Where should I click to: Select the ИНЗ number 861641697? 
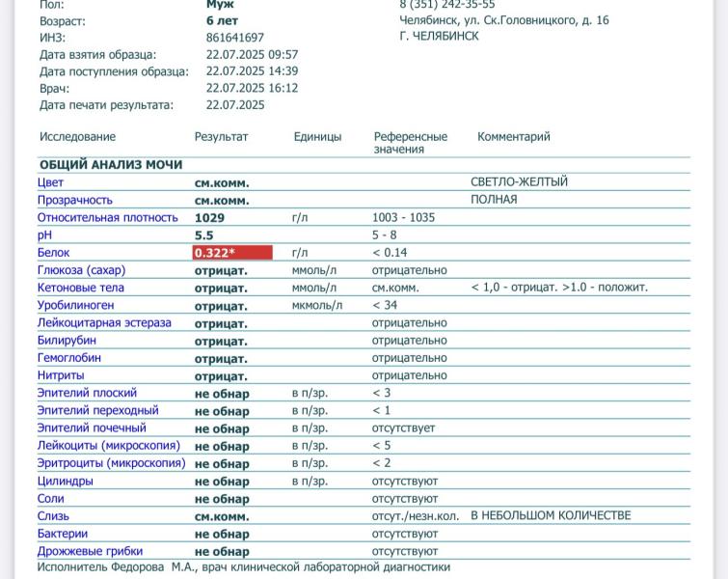click(x=235, y=38)
